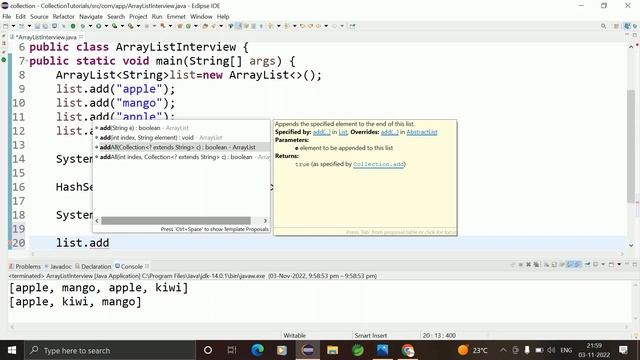Screen dimensions: 640x360
Task: Select the add(String e) proposal
Action: coord(181,128)
